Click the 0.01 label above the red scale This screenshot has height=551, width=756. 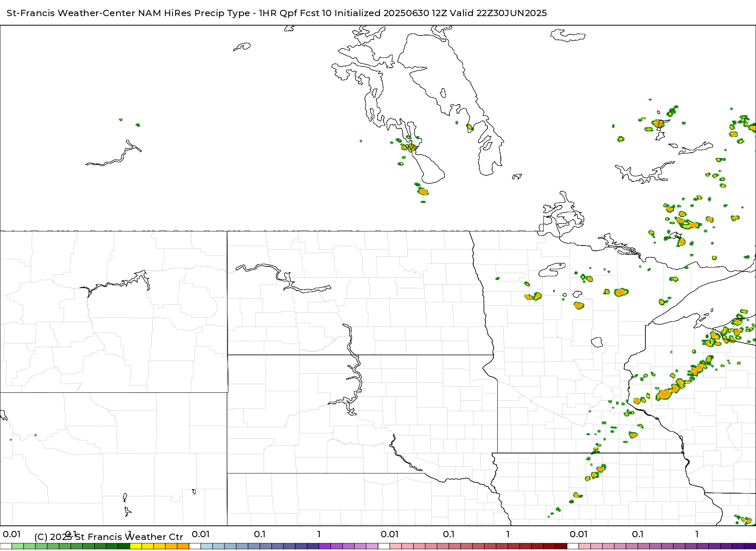pyautogui.click(x=390, y=534)
